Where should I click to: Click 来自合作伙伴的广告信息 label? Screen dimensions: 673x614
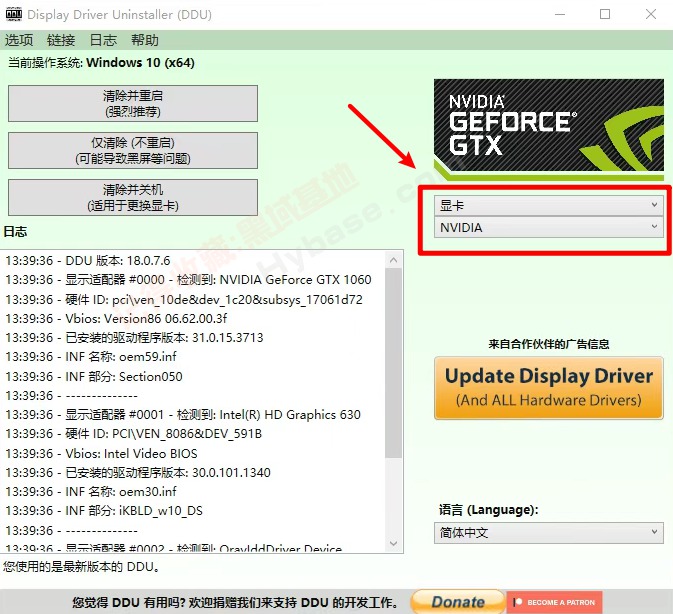tap(549, 344)
